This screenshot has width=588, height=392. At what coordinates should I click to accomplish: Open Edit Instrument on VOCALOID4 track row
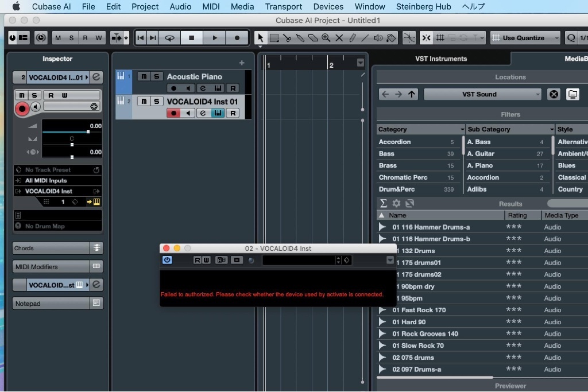[218, 113]
